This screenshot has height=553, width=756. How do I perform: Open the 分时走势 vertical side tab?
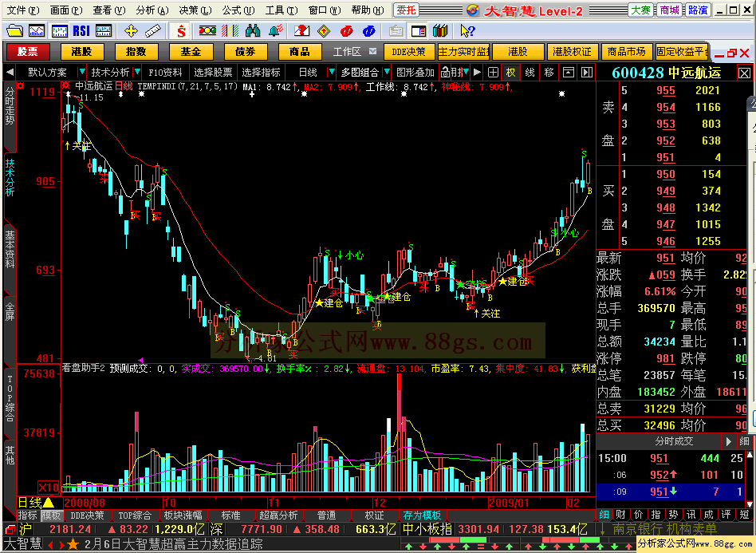pyautogui.click(x=10, y=105)
